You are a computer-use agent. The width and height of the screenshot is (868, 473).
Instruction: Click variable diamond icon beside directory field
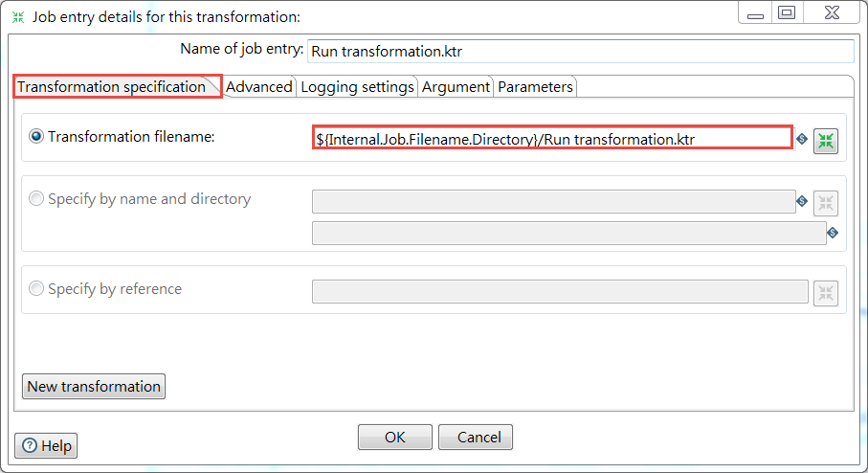coord(833,233)
